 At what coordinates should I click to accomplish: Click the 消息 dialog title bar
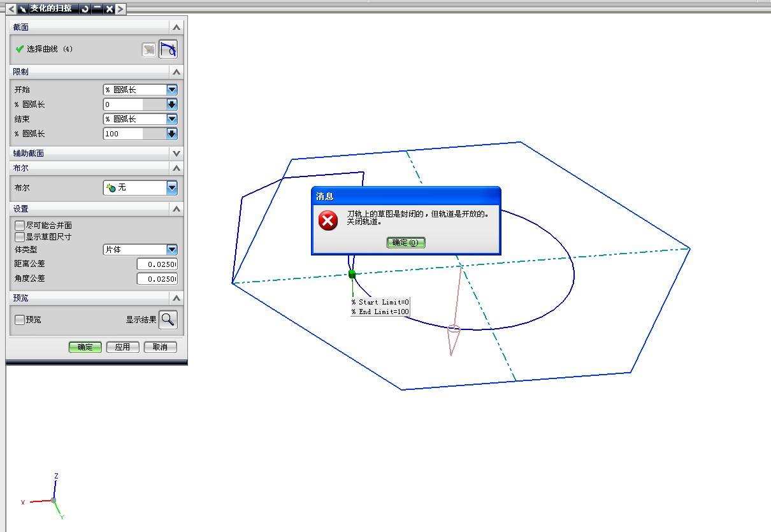[x=406, y=196]
